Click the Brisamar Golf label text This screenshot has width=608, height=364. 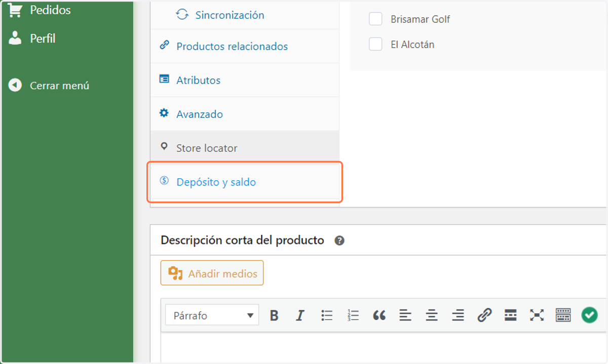[420, 19]
